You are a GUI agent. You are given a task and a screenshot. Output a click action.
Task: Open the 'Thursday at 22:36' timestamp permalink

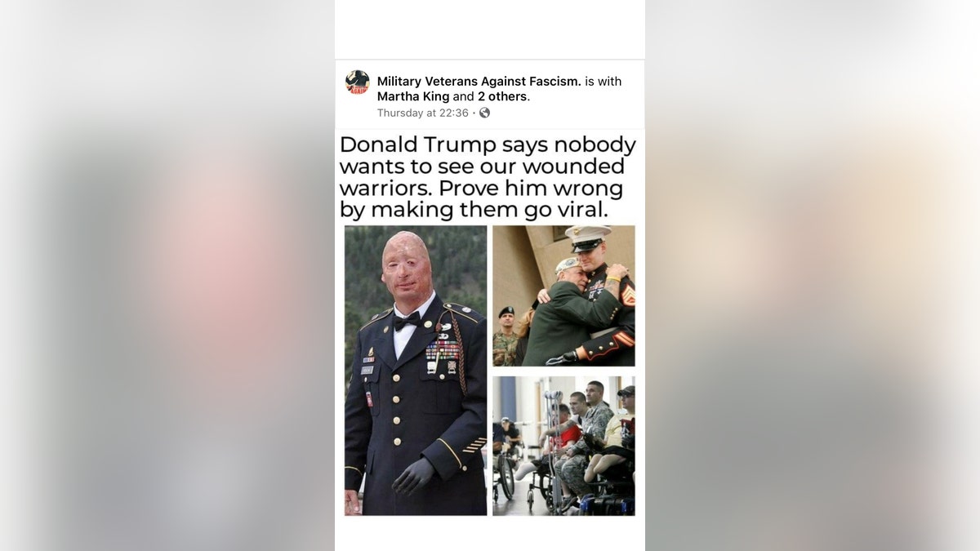point(423,113)
